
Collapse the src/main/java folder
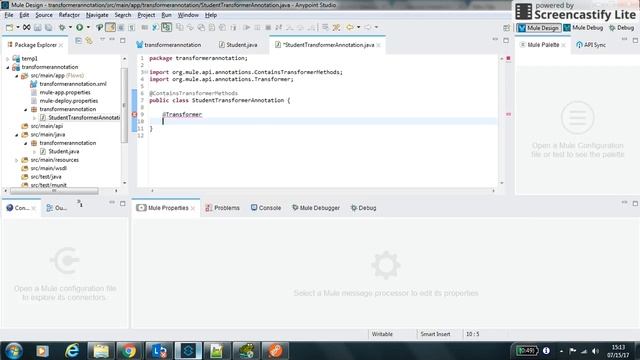coord(17,135)
